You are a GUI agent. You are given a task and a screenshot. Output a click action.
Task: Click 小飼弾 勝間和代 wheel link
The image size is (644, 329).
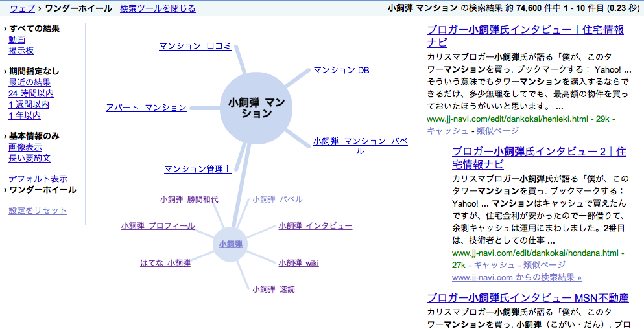coord(189,199)
